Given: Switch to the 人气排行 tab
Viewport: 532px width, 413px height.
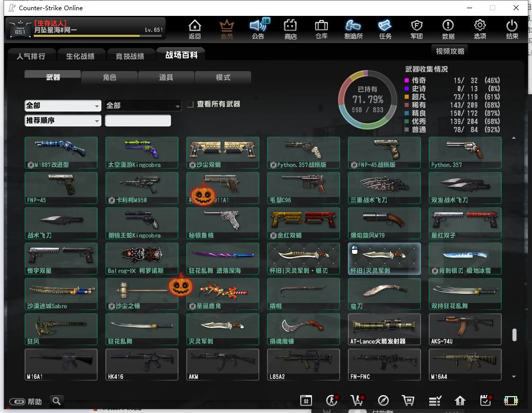Looking at the screenshot, I should pyautogui.click(x=31, y=56).
